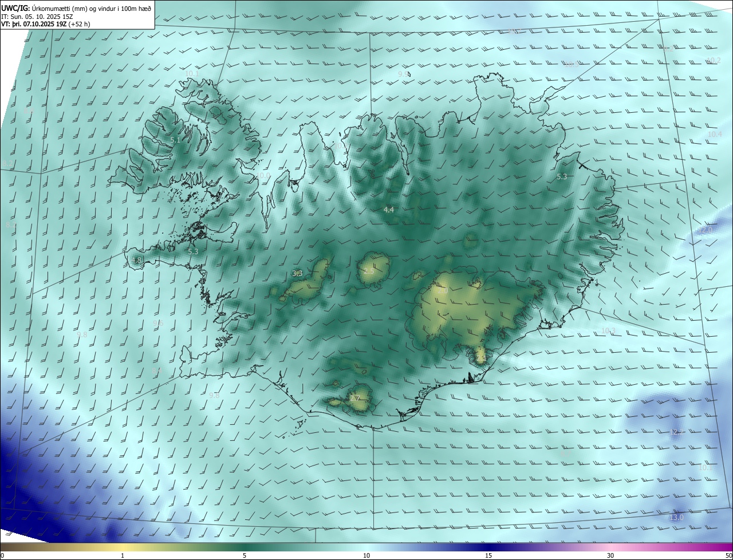Click the 50 tick label on the color scale
This screenshot has width=733, height=560.
(x=729, y=555)
